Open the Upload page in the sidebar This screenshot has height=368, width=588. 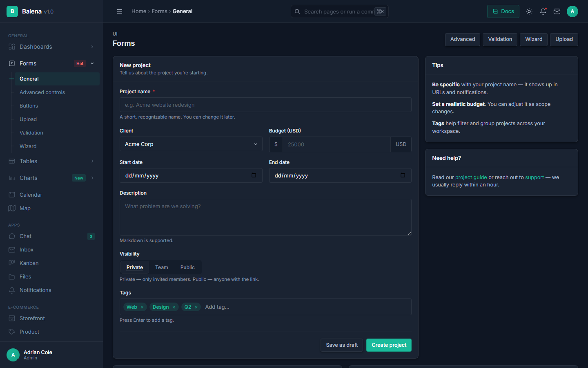(x=57, y=119)
